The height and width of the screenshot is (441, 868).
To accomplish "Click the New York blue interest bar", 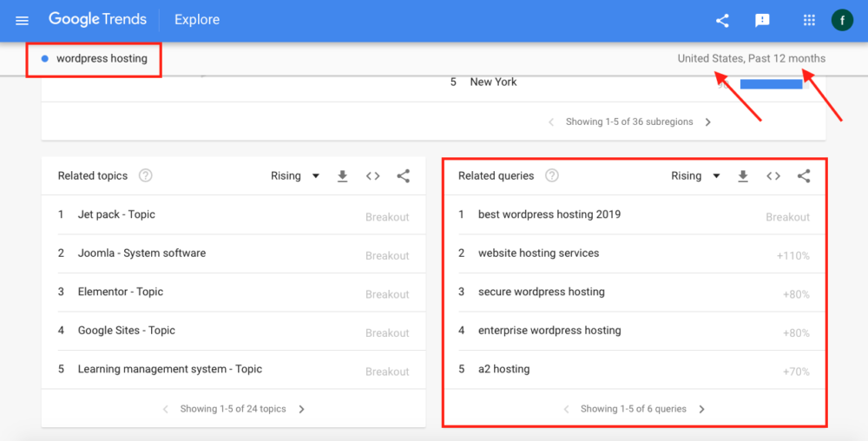I will 771,84.
